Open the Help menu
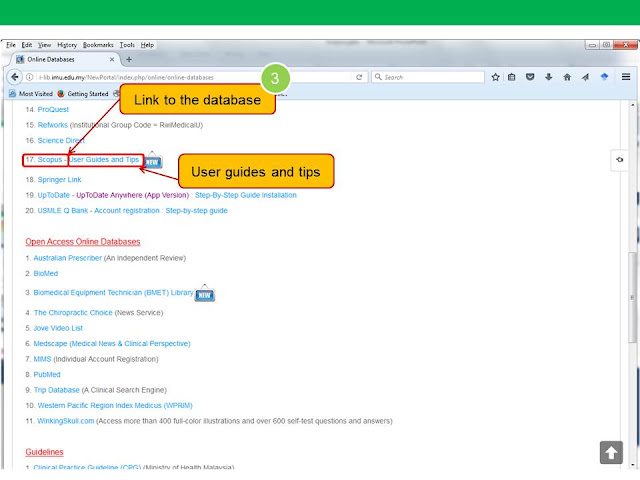The height and width of the screenshot is (480, 640). (x=147, y=45)
